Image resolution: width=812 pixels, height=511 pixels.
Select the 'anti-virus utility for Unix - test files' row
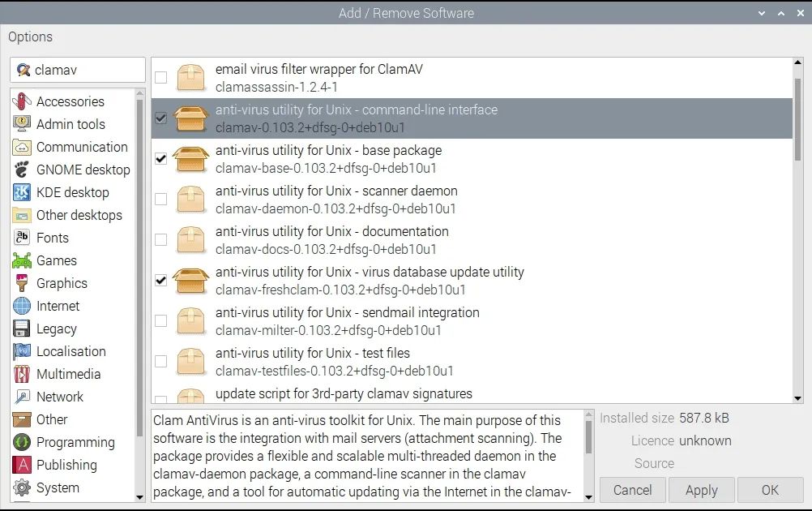pyautogui.click(x=472, y=362)
